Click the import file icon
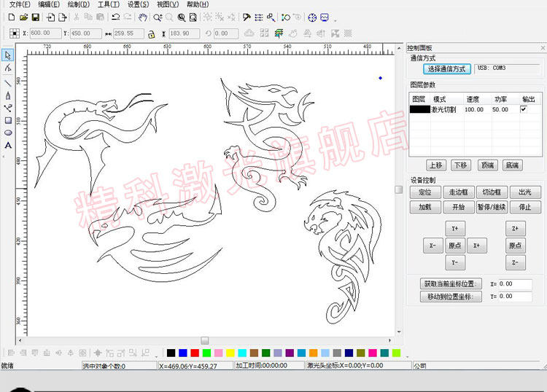 tap(50, 17)
